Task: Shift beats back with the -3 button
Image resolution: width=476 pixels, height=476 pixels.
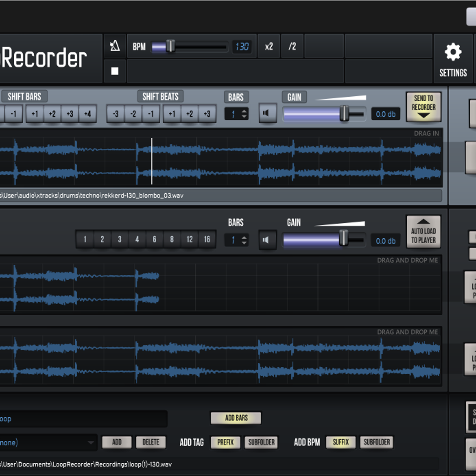Action: pos(115,114)
